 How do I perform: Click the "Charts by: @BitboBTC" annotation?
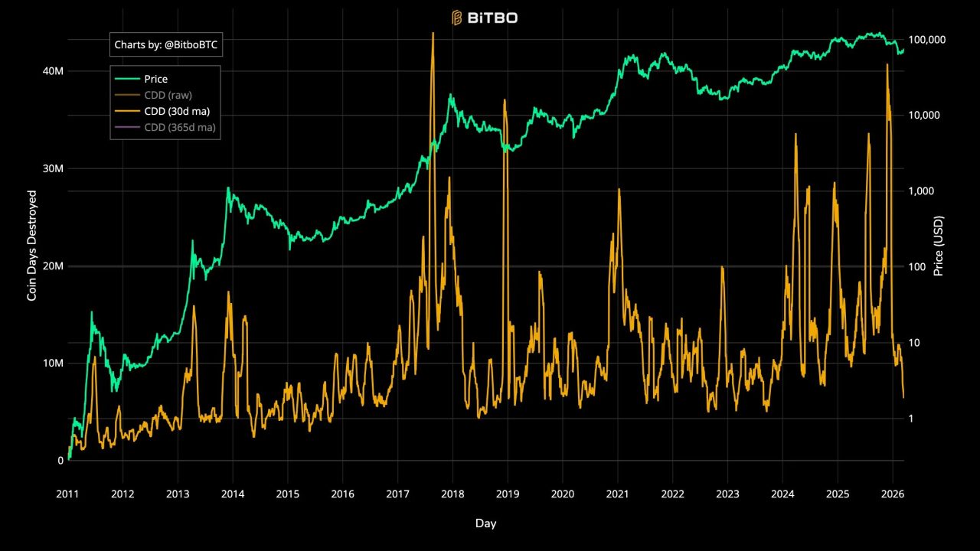click(165, 45)
